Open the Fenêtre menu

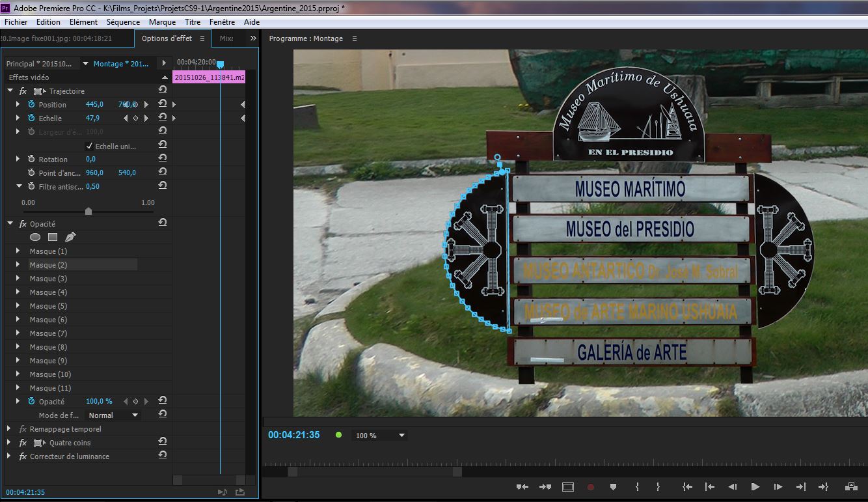pos(222,21)
